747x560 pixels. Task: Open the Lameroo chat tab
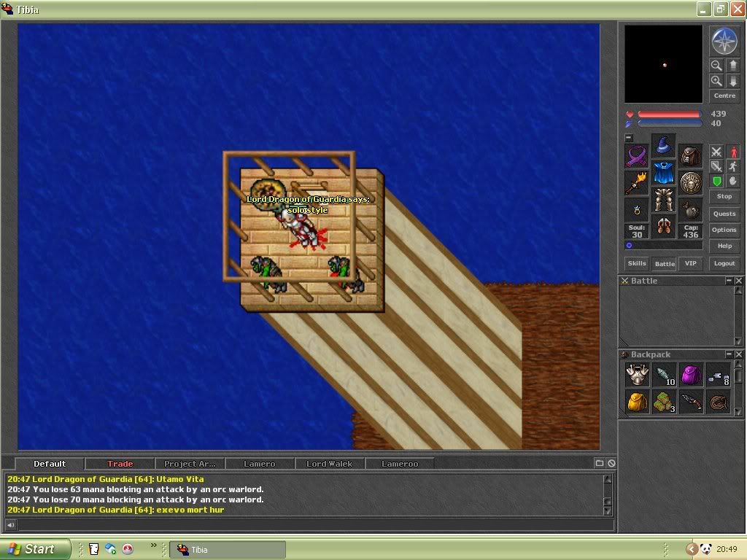point(400,464)
